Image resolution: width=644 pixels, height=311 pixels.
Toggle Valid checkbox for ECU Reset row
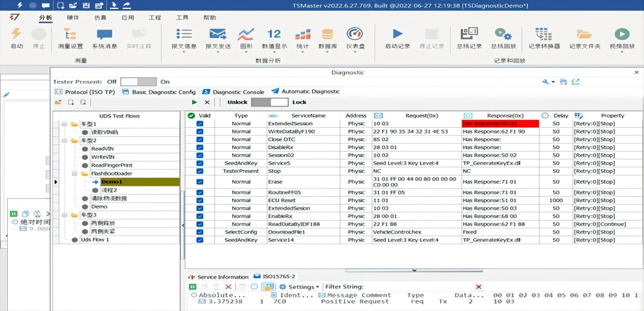[200, 200]
